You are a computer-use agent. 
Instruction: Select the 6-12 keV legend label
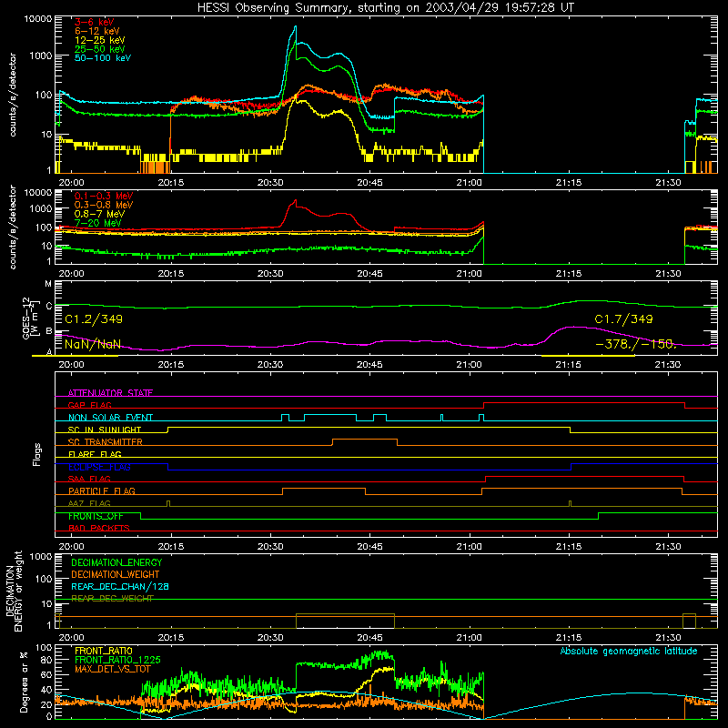(x=97, y=31)
